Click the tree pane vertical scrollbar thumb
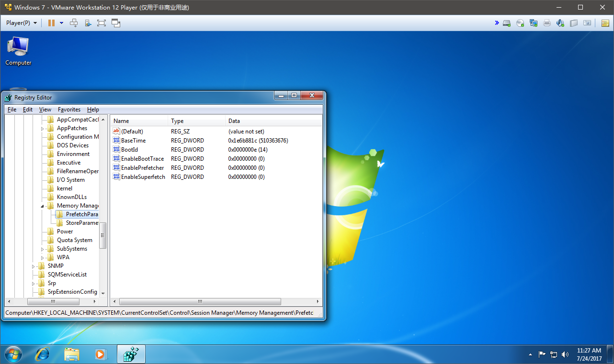614x364 pixels. tap(103, 235)
